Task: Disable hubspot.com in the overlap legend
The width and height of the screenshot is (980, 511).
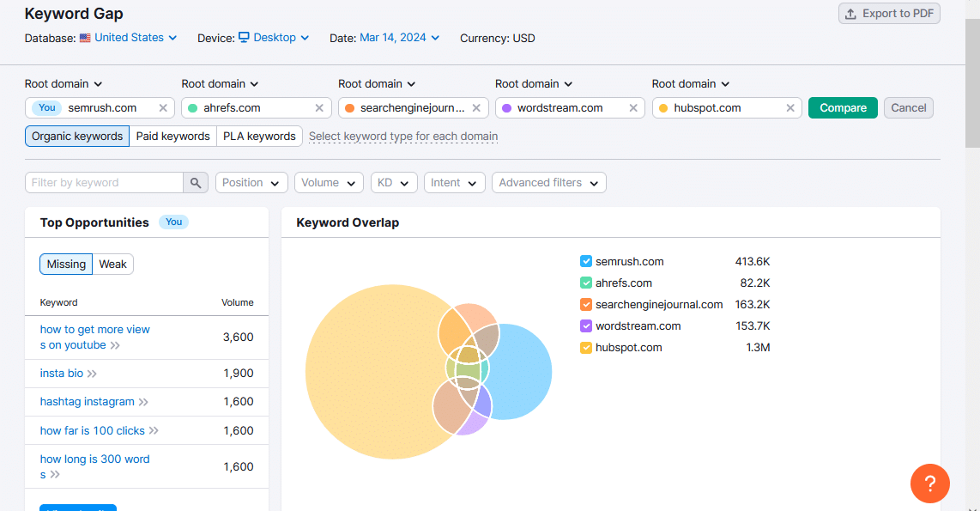Action: click(x=585, y=348)
